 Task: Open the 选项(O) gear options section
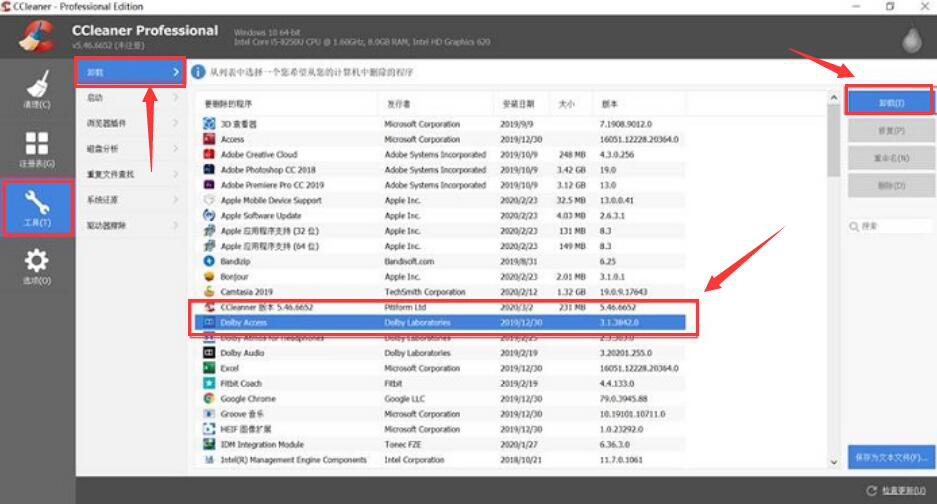37,267
